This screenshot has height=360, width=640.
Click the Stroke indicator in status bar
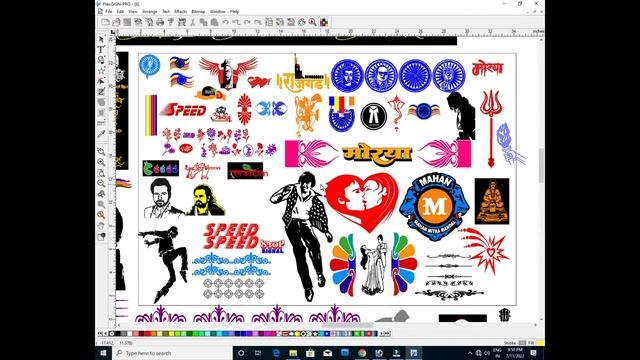522,343
